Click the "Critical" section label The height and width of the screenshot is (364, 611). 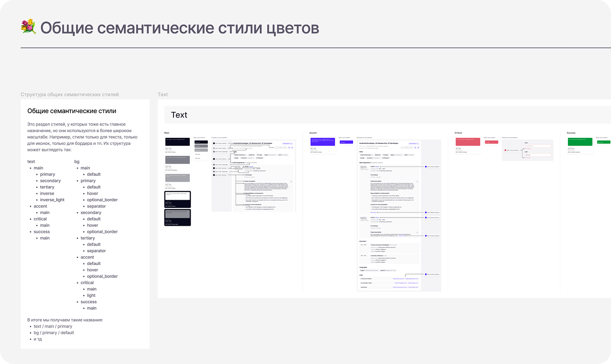458,133
